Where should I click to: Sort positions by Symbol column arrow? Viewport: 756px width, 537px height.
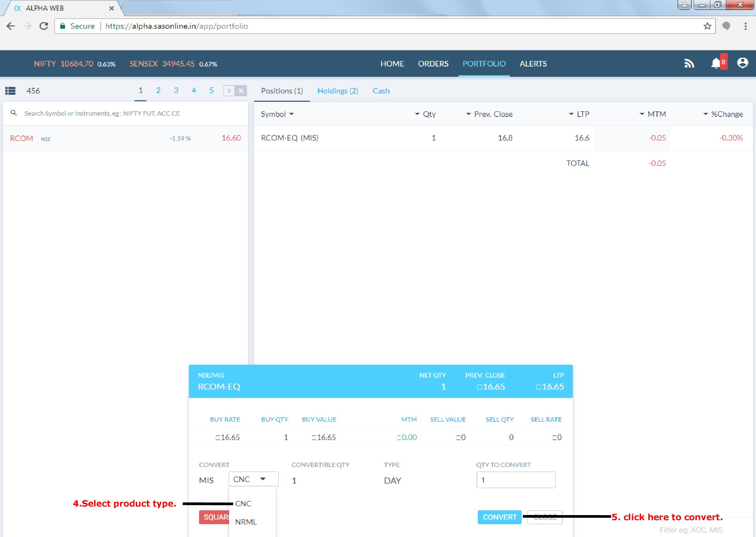[292, 114]
